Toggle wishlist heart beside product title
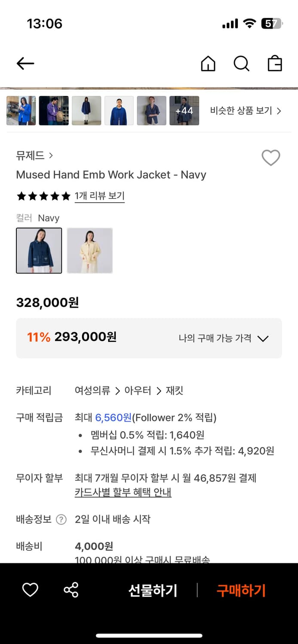 pyautogui.click(x=271, y=158)
